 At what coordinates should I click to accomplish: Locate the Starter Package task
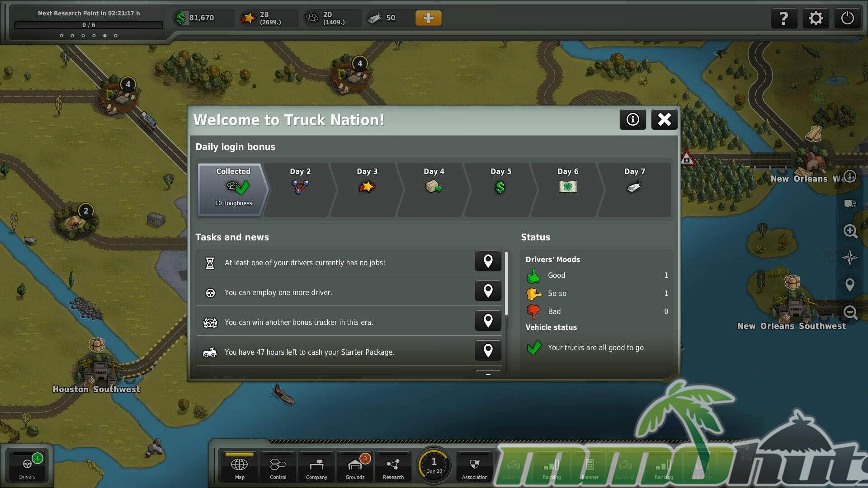[x=488, y=351]
